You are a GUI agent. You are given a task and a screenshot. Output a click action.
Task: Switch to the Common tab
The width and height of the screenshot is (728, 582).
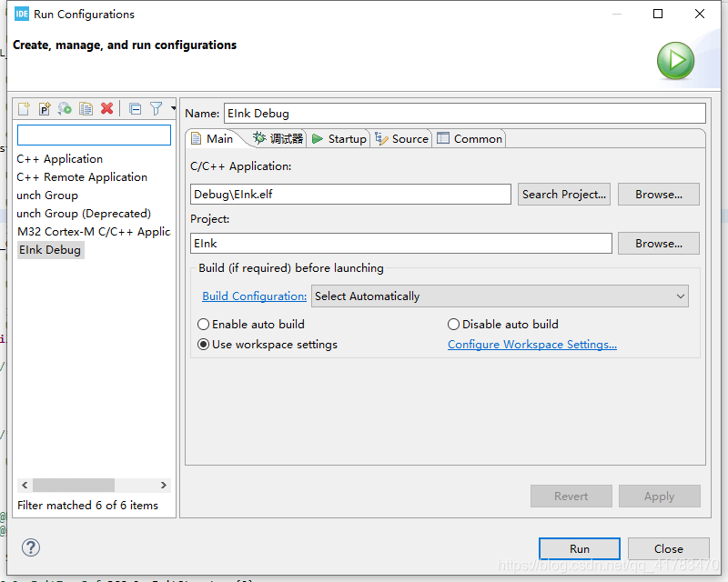coord(470,139)
